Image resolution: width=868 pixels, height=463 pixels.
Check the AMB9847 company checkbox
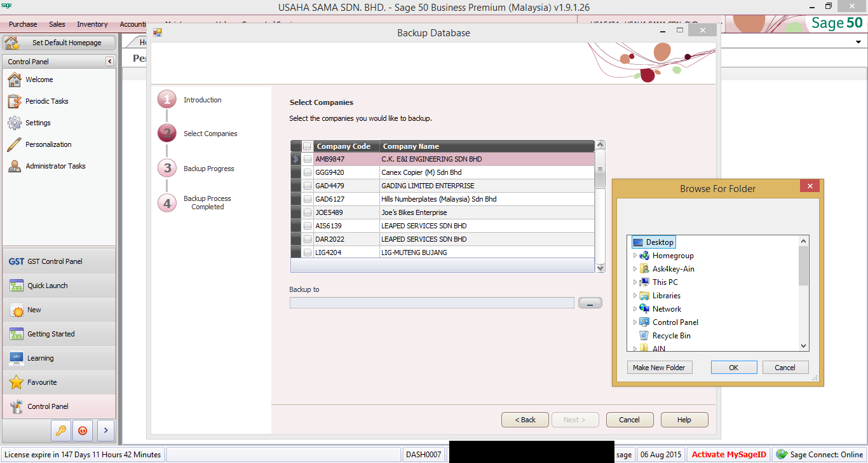pyautogui.click(x=308, y=160)
